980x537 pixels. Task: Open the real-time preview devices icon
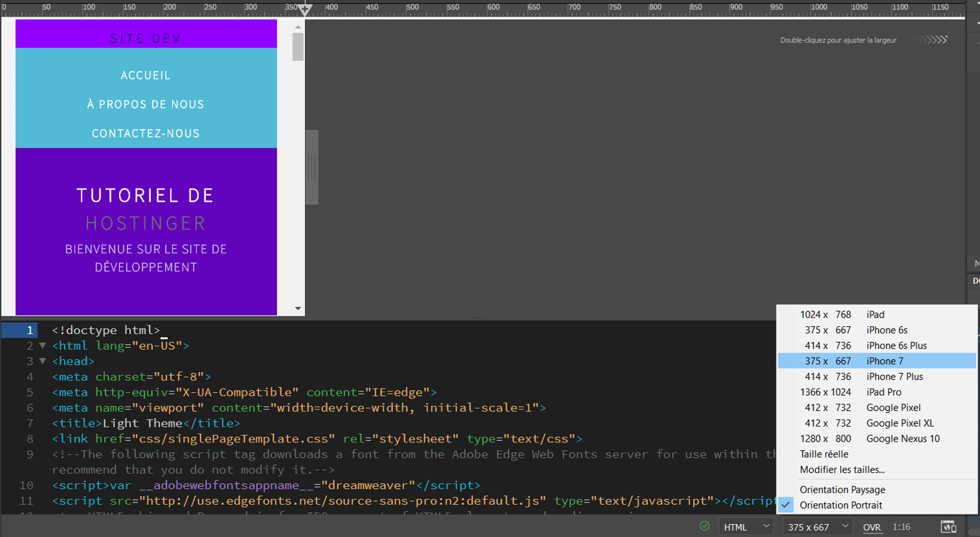coord(948,527)
